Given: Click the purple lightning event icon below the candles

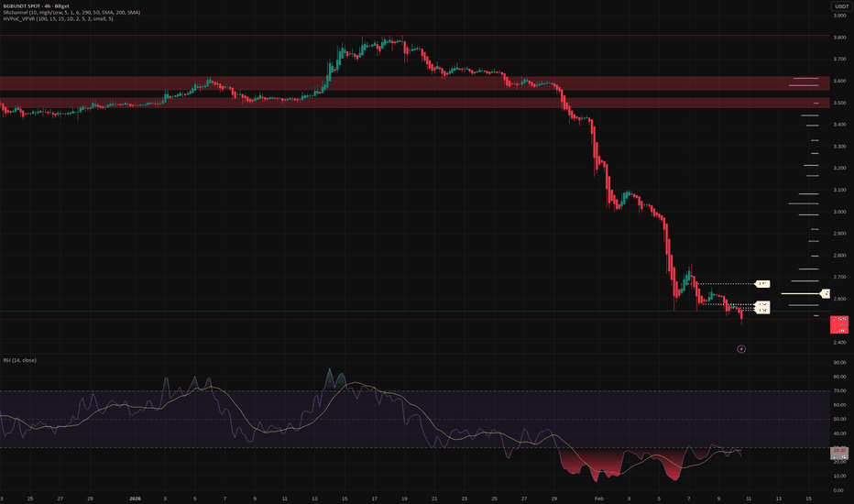Looking at the screenshot, I should click(x=742, y=348).
